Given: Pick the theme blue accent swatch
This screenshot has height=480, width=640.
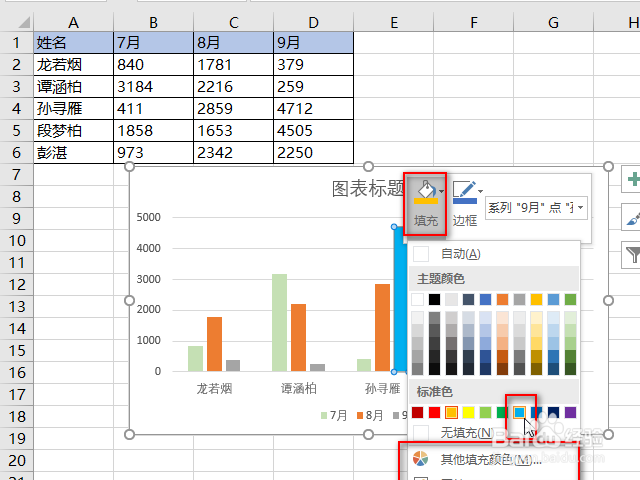Looking at the screenshot, I should [x=485, y=300].
